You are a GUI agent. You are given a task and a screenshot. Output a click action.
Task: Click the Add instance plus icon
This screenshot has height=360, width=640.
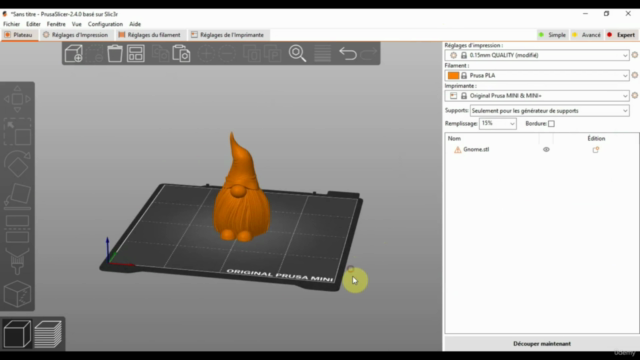(x=206, y=53)
